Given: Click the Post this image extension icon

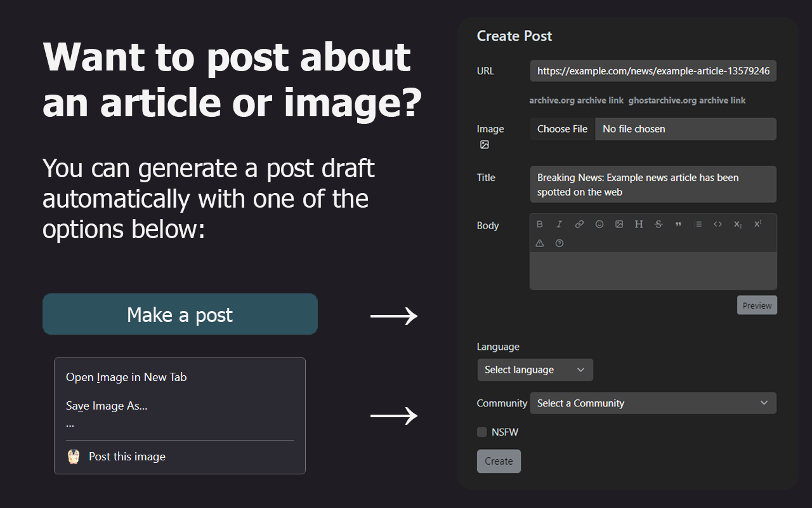Looking at the screenshot, I should pyautogui.click(x=74, y=457).
